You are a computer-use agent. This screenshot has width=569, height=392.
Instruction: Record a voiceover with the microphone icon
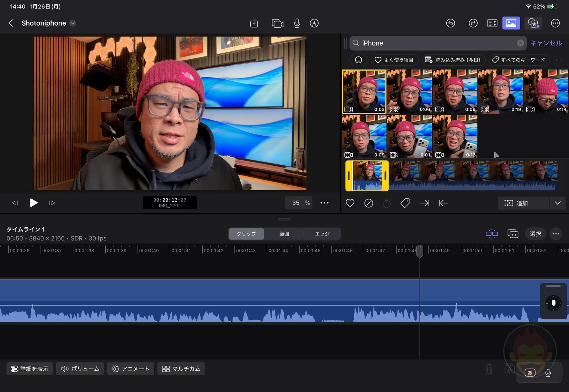pyautogui.click(x=297, y=23)
